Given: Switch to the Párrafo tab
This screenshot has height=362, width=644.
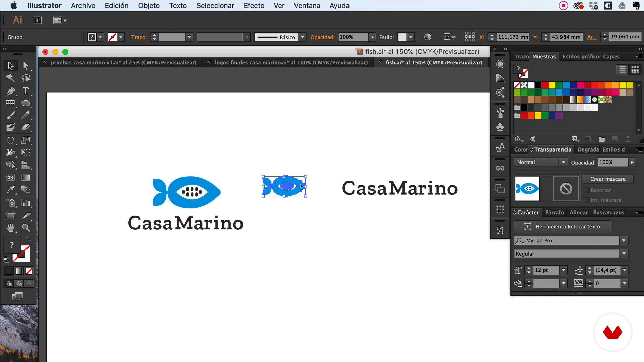Looking at the screenshot, I should click(554, 212).
